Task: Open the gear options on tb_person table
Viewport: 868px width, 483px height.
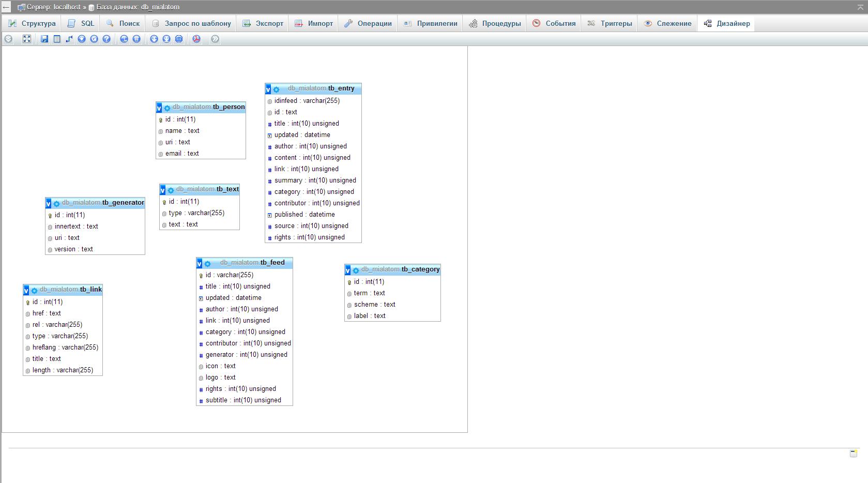Action: pyautogui.click(x=167, y=108)
